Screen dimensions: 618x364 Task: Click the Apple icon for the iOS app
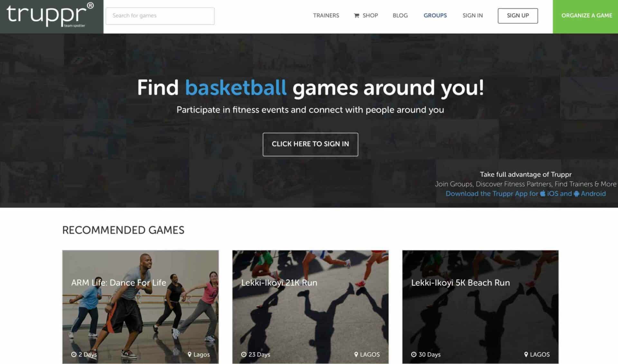[x=542, y=193]
